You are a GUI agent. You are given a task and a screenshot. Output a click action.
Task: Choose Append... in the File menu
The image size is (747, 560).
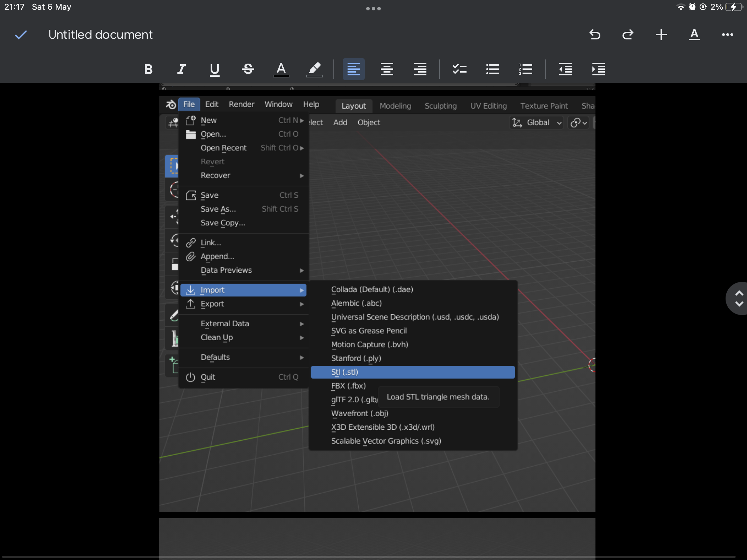coord(244,256)
